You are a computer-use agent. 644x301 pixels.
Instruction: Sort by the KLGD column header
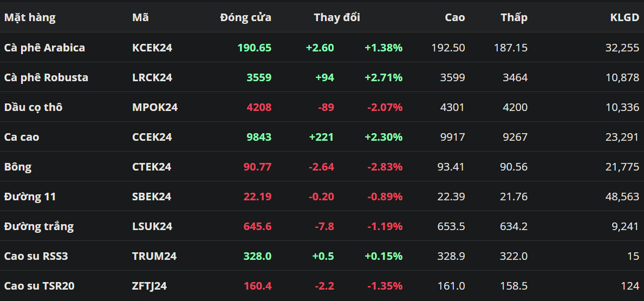624,17
